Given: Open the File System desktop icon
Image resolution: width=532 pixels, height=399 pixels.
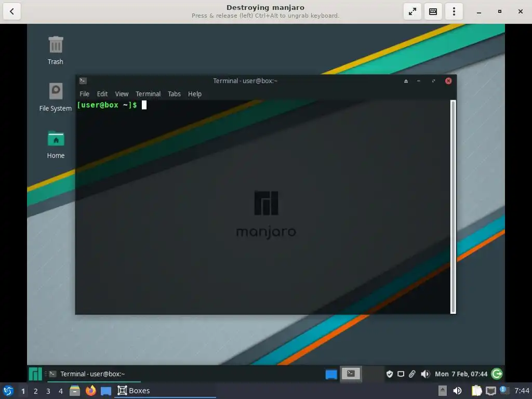Looking at the screenshot, I should pos(56,97).
